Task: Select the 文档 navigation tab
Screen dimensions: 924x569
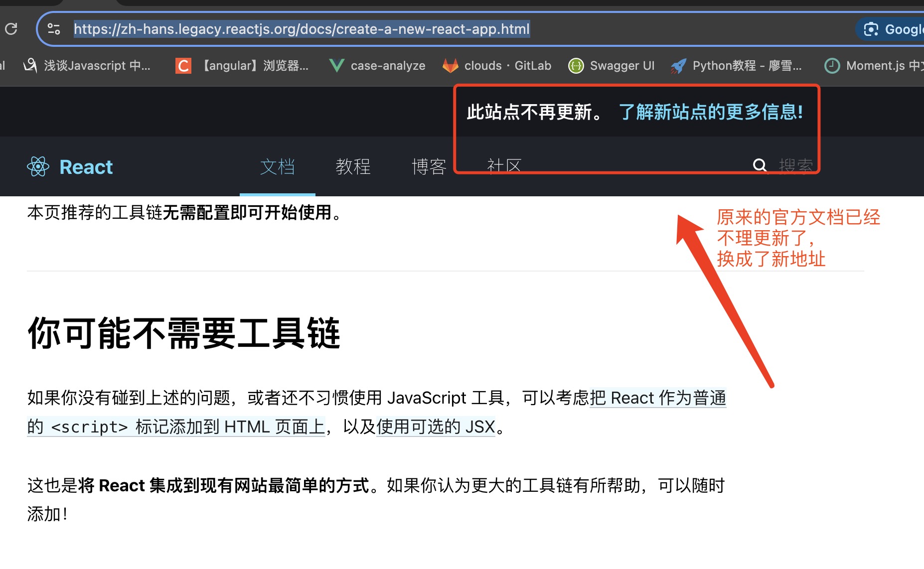Action: pos(278,166)
